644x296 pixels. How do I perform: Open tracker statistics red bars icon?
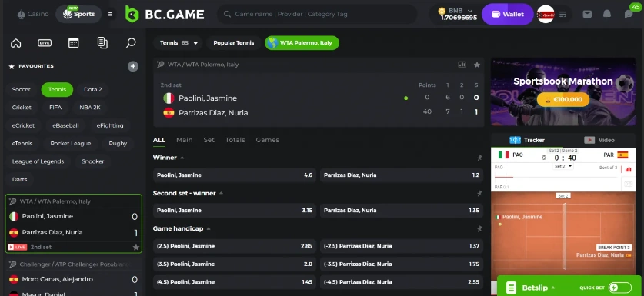pos(628,169)
